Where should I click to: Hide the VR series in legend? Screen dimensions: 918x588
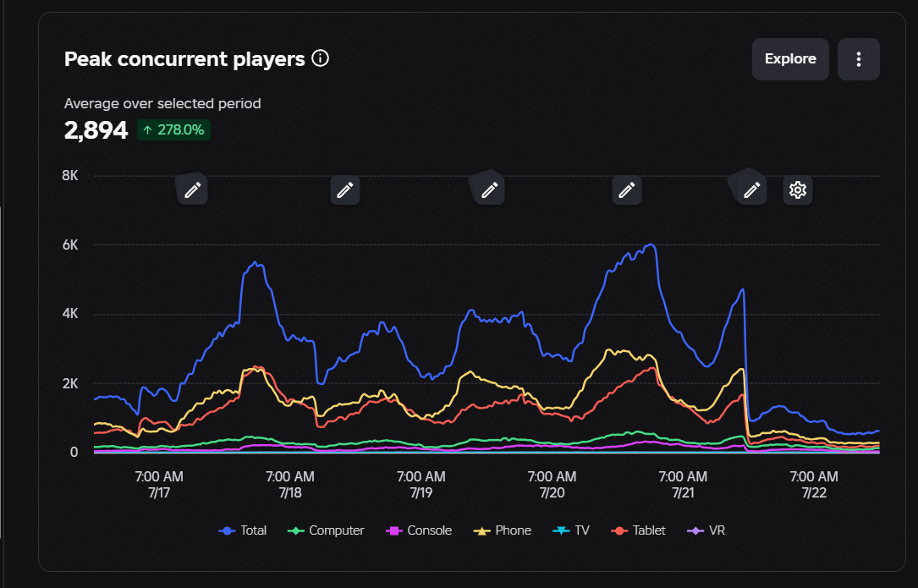(x=706, y=530)
